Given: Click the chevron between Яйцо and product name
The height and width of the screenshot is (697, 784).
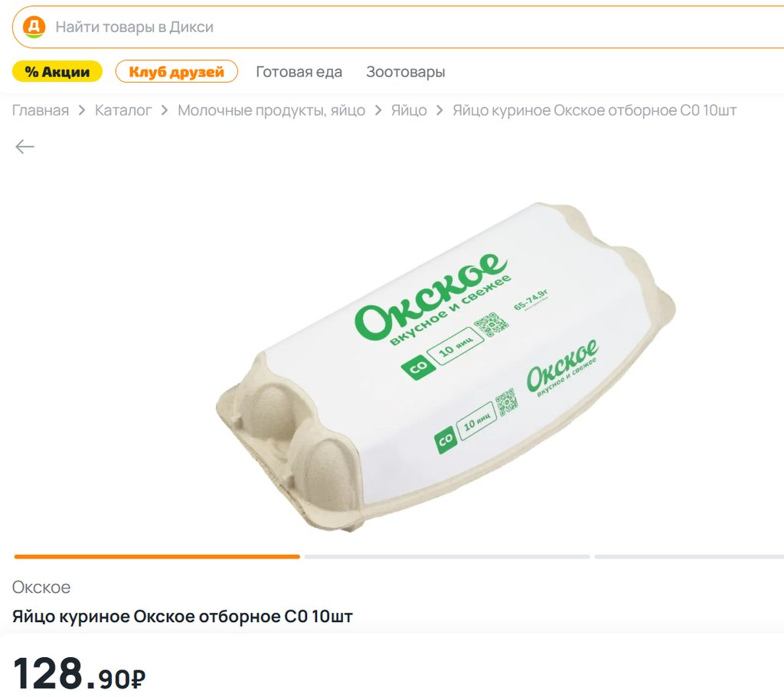Looking at the screenshot, I should [439, 111].
